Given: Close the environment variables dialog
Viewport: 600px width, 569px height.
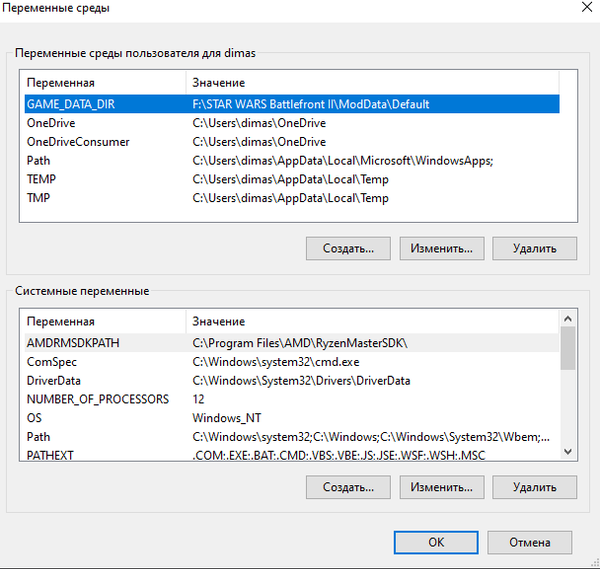Looking at the screenshot, I should pyautogui.click(x=587, y=7).
